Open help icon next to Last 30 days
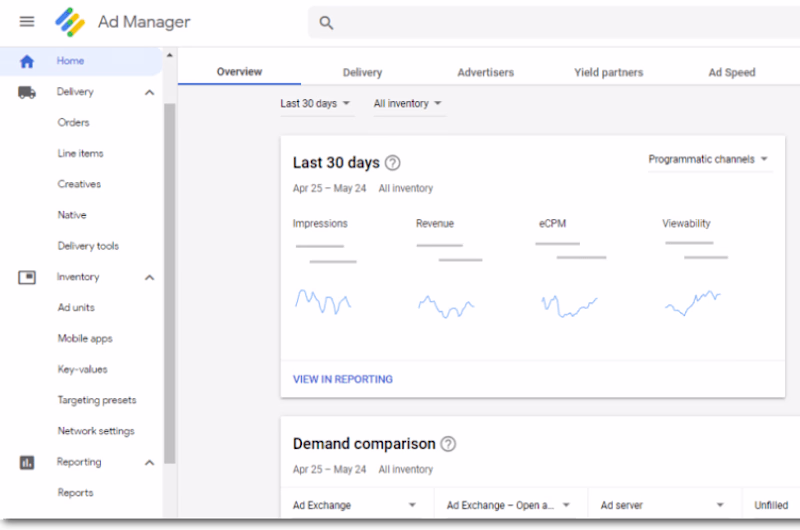 [x=392, y=163]
